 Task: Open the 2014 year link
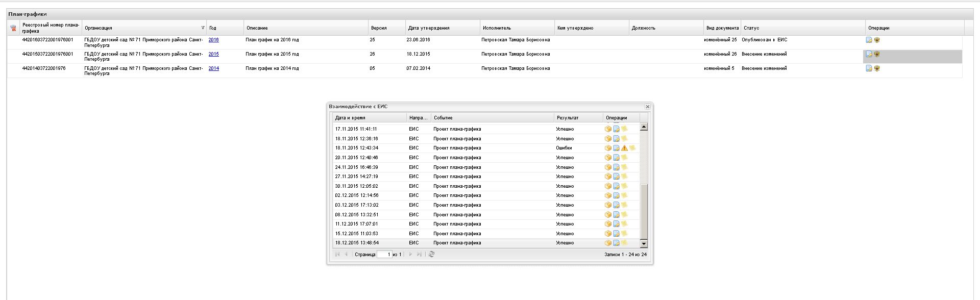(213, 68)
